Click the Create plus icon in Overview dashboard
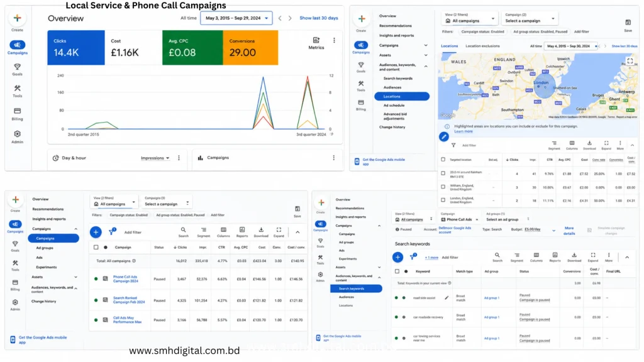Image resolution: width=644 pixels, height=362 pixels. click(x=17, y=18)
